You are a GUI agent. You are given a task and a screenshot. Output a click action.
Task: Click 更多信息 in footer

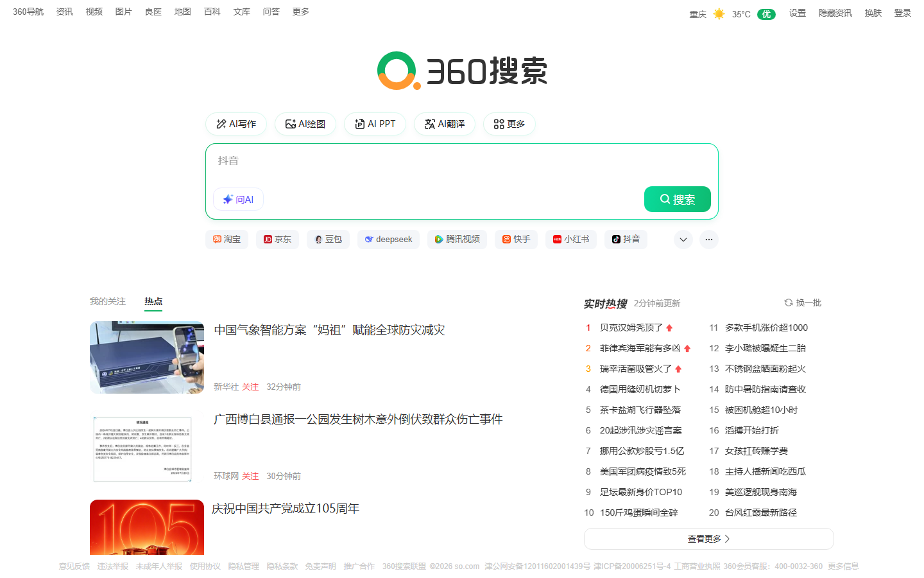point(843,566)
